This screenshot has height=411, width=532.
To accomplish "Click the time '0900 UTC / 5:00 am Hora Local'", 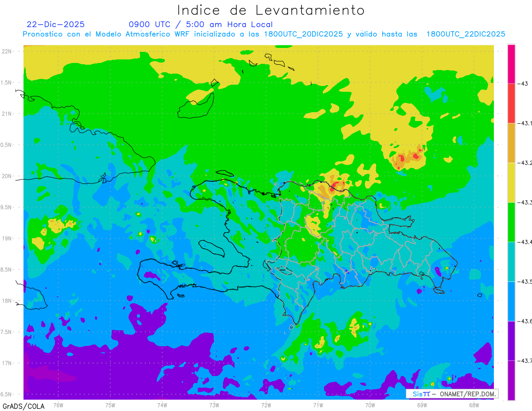I will point(200,25).
